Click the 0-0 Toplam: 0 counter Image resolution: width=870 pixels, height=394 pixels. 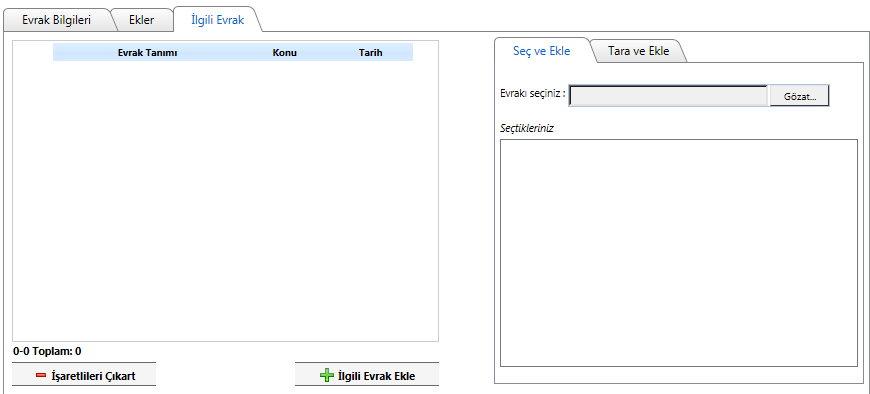(x=47, y=351)
